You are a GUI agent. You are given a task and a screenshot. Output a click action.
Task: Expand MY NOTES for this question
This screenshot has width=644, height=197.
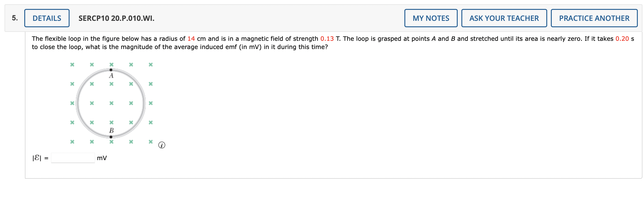[x=430, y=18]
